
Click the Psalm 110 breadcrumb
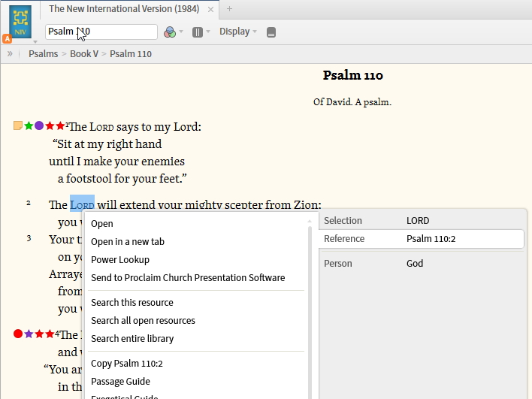131,54
